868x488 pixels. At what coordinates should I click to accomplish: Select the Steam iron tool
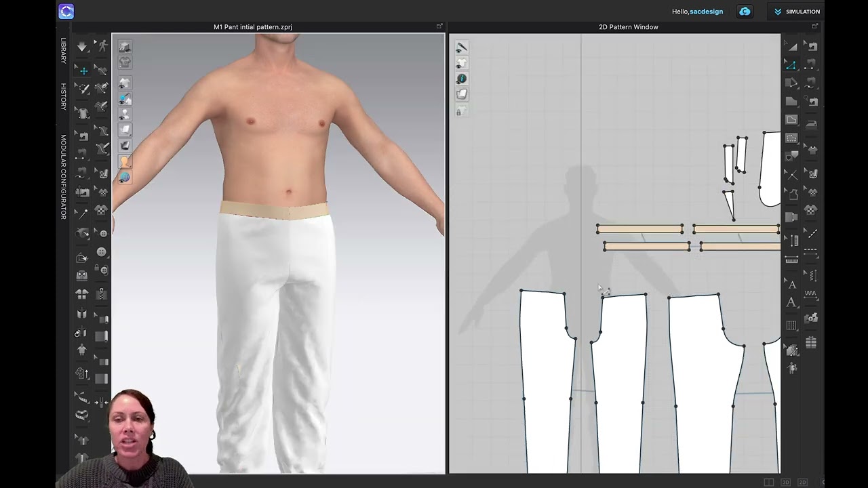(812, 124)
